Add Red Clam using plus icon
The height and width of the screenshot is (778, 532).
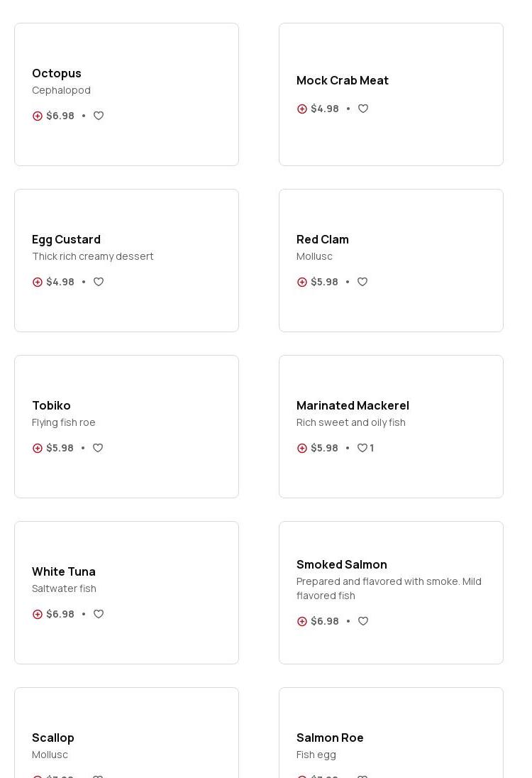[302, 283]
